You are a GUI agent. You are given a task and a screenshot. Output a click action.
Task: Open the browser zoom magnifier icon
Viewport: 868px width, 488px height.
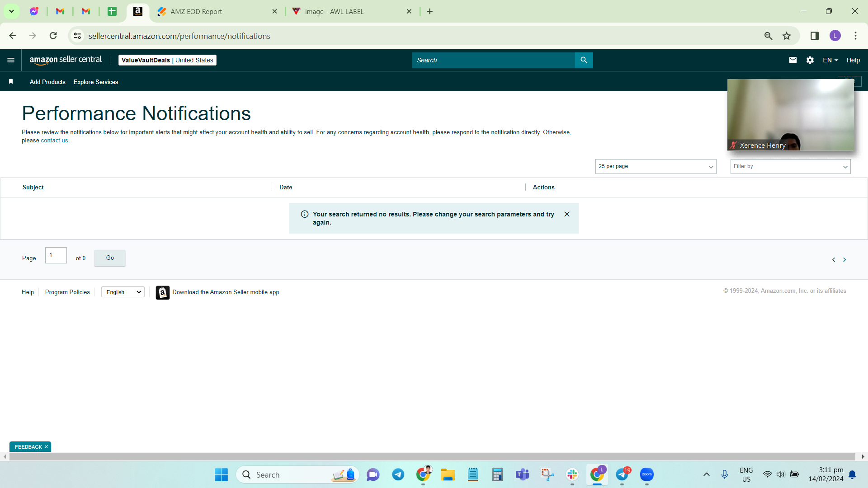(768, 36)
